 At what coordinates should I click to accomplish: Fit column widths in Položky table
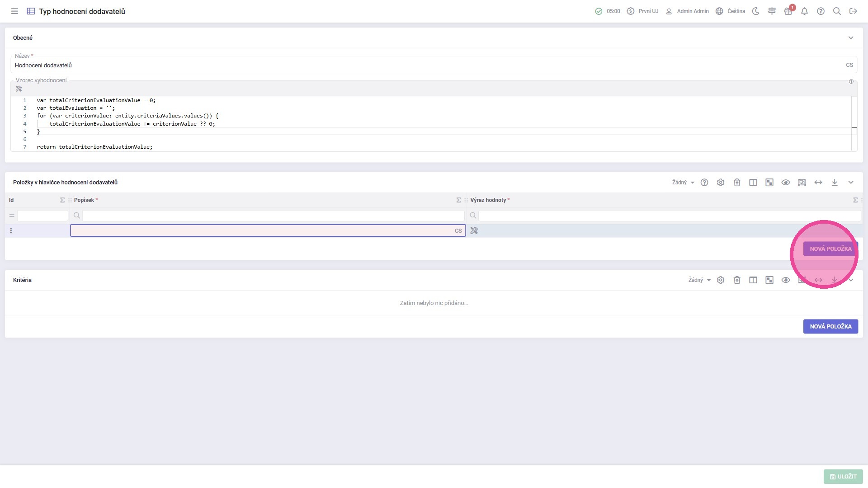pos(818,183)
